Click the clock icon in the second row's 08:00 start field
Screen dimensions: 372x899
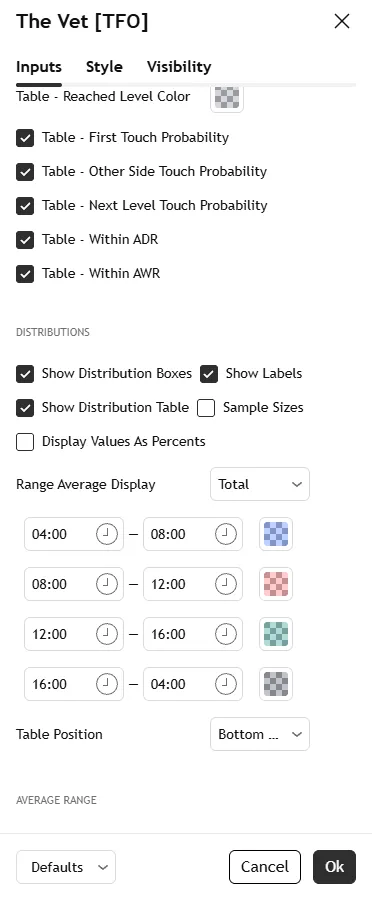[x=107, y=584]
